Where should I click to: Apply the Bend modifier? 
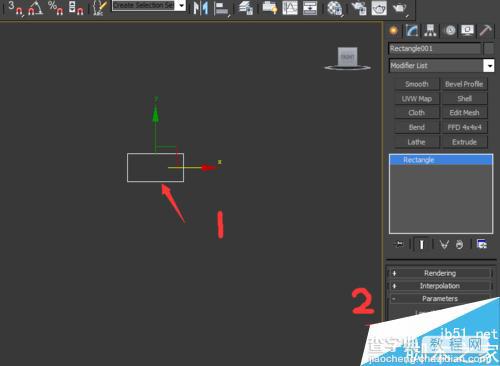click(x=417, y=128)
